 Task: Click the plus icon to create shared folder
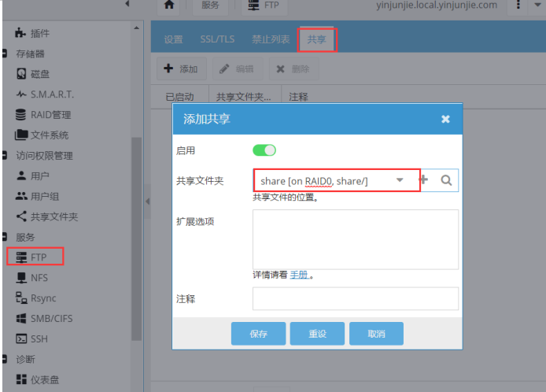423,180
